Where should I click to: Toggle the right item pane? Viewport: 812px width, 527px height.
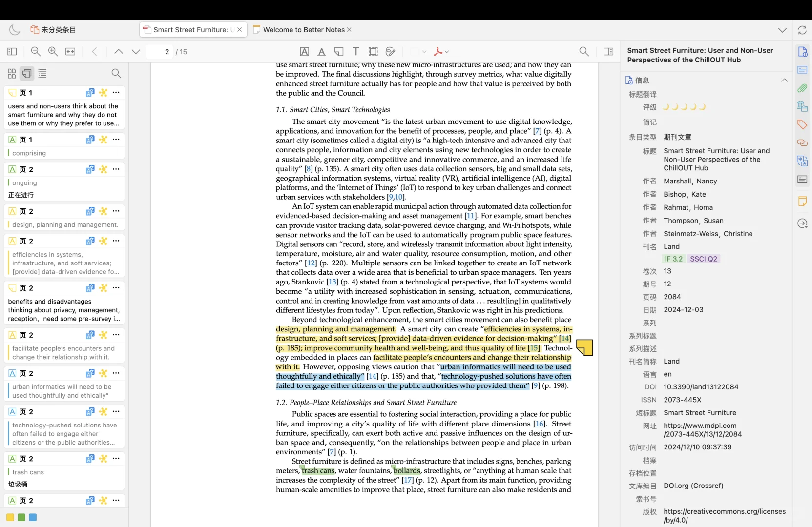click(x=608, y=51)
